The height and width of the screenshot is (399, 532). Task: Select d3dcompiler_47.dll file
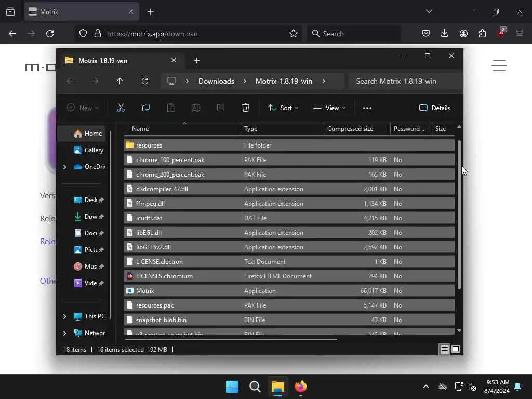[x=289, y=189]
